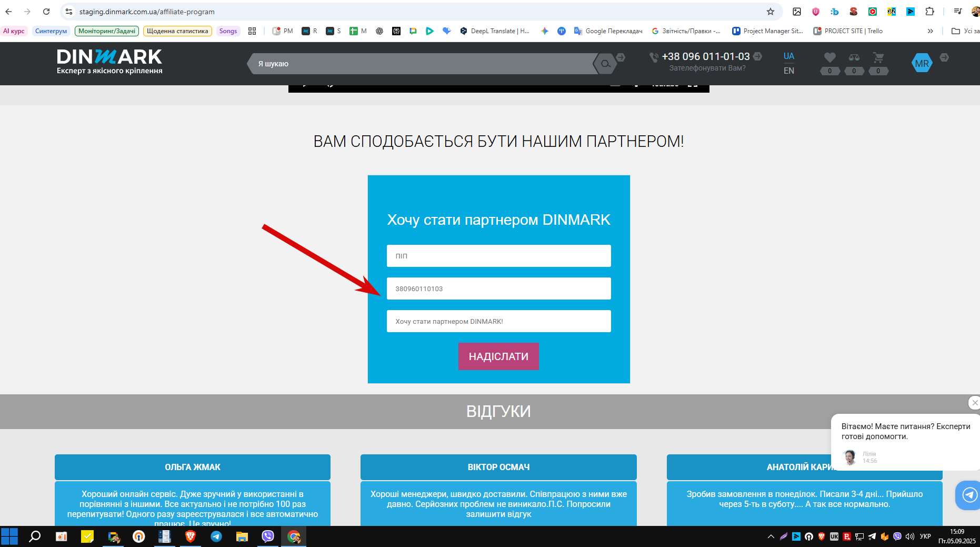The image size is (980, 547).
Task: Open the shopping cart icon
Action: tap(878, 57)
